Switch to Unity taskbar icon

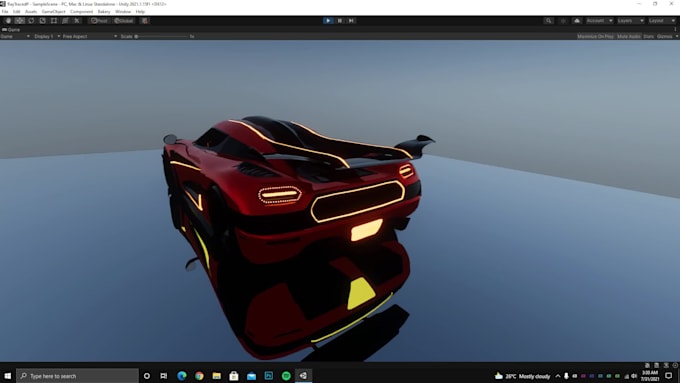pyautogui.click(x=303, y=376)
